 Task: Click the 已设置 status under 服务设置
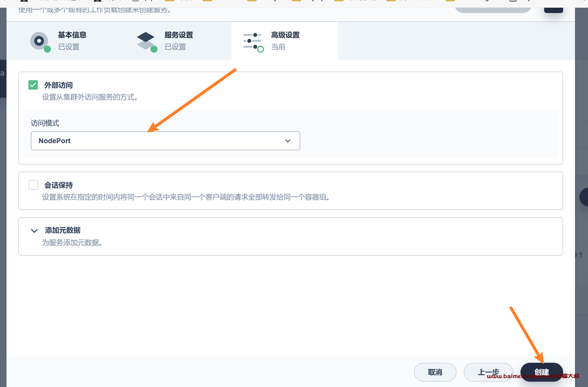[x=175, y=47]
